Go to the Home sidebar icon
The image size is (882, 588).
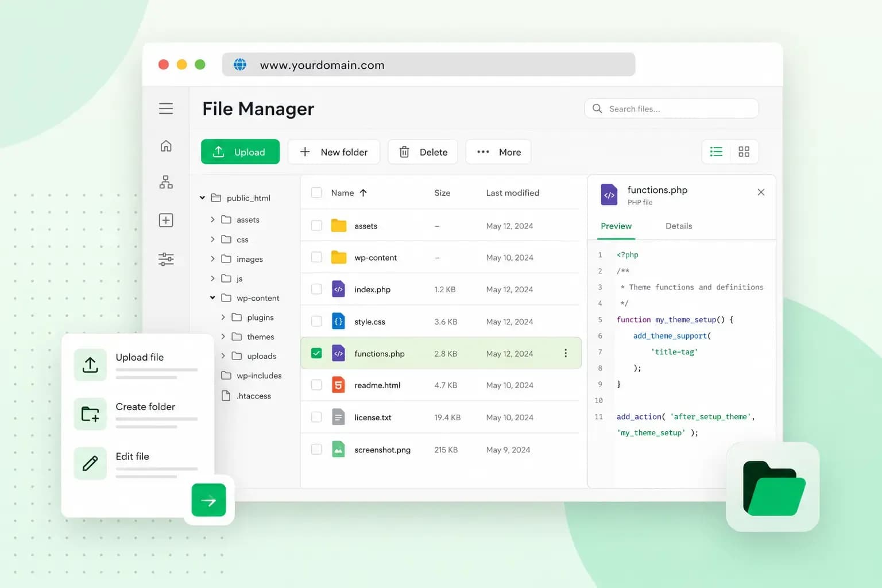pyautogui.click(x=166, y=146)
